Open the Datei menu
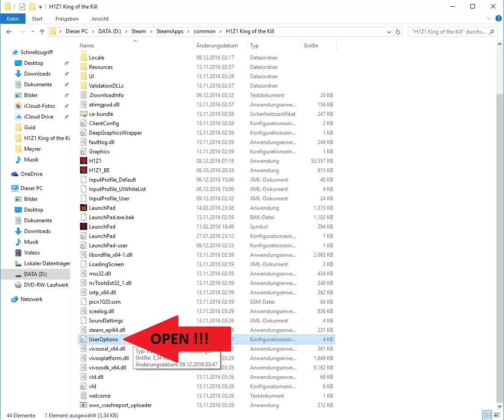This screenshot has height=420, width=504. click(x=13, y=19)
